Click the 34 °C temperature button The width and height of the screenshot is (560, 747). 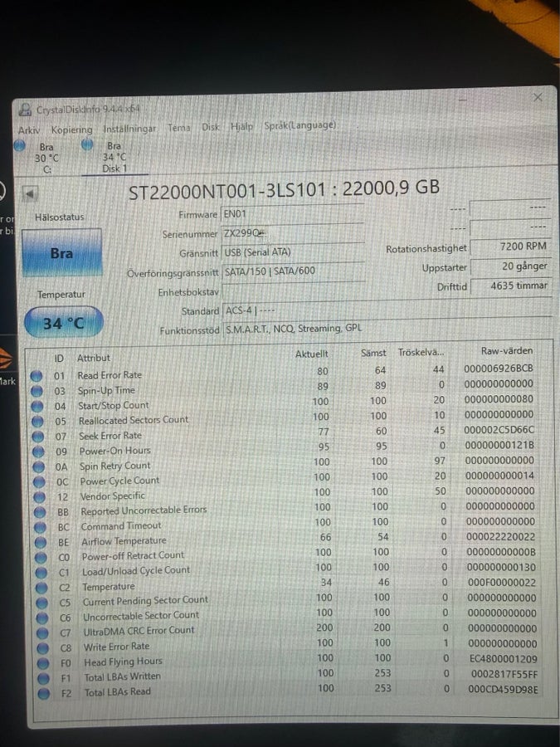click(63, 323)
